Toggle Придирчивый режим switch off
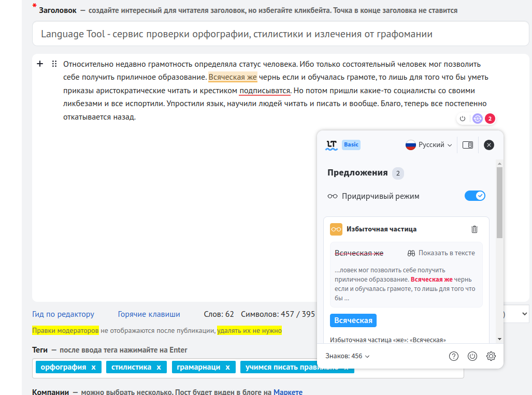 point(475,196)
